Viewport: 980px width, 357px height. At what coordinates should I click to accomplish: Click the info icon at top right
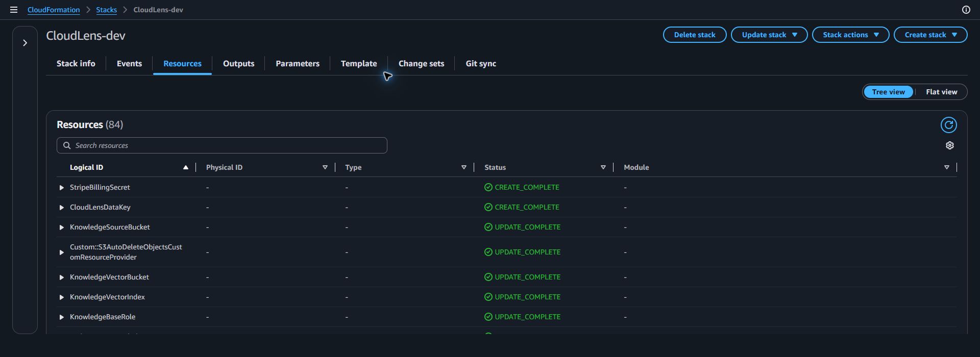coord(966,10)
